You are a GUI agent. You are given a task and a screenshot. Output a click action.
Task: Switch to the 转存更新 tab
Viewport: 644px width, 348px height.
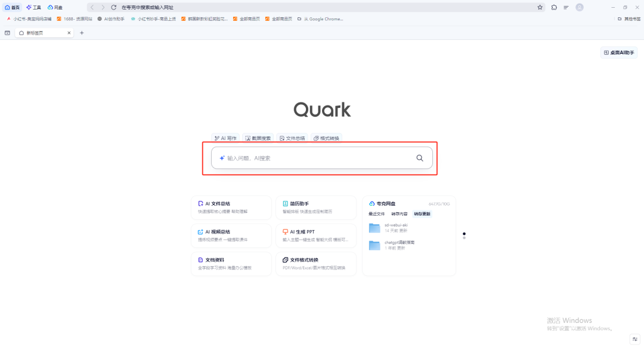pyautogui.click(x=422, y=214)
